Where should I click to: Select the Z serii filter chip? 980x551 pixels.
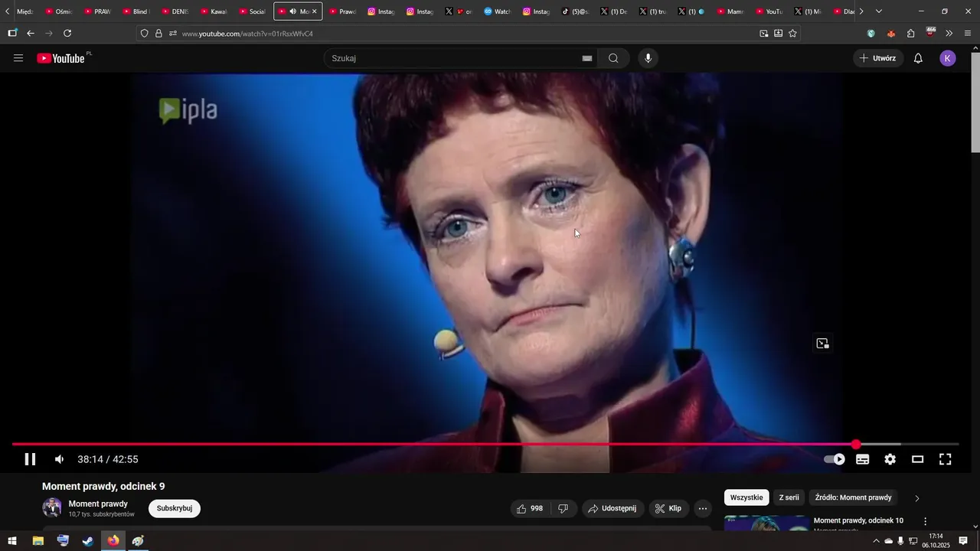pos(789,497)
